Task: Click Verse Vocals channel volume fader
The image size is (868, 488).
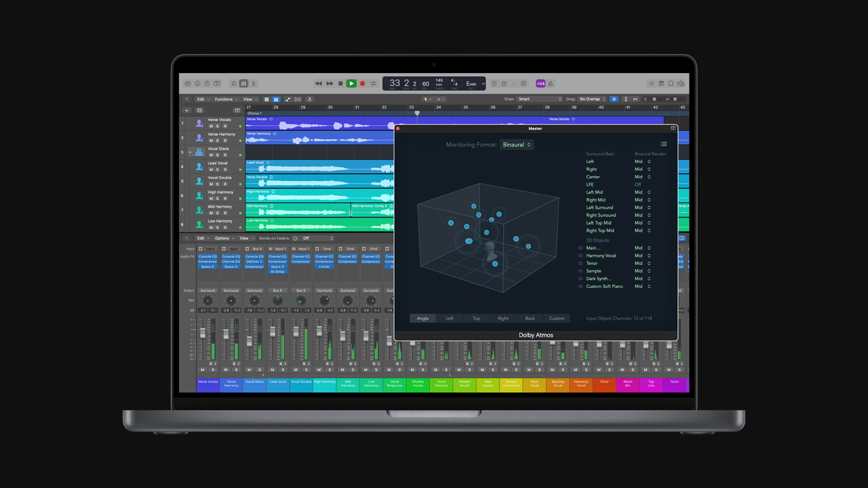Action: (x=203, y=333)
